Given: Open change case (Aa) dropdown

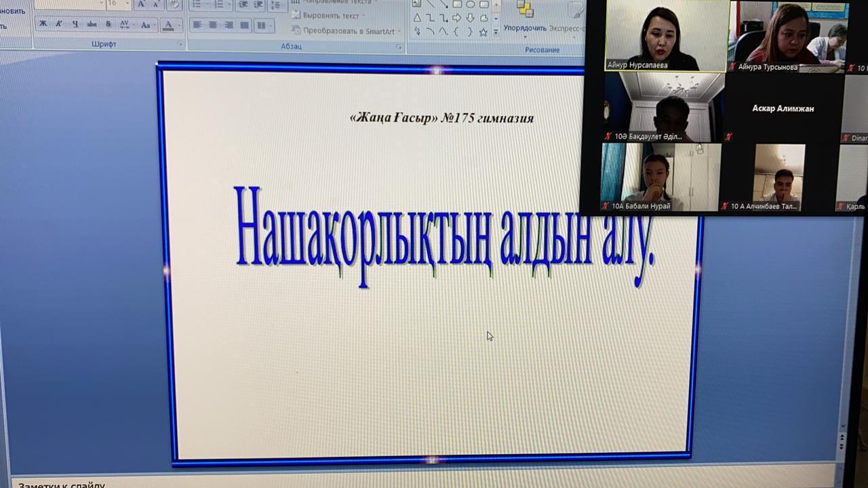Looking at the screenshot, I should (146, 25).
